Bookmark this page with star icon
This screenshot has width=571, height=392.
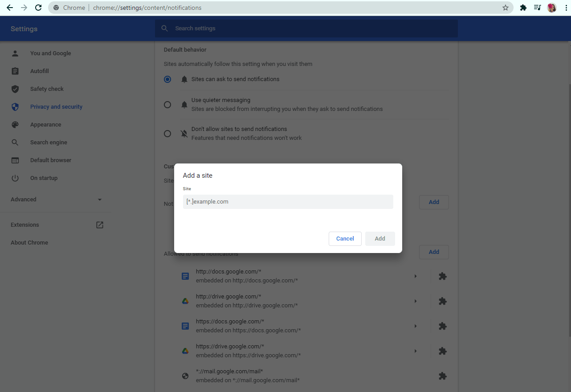pos(505,8)
